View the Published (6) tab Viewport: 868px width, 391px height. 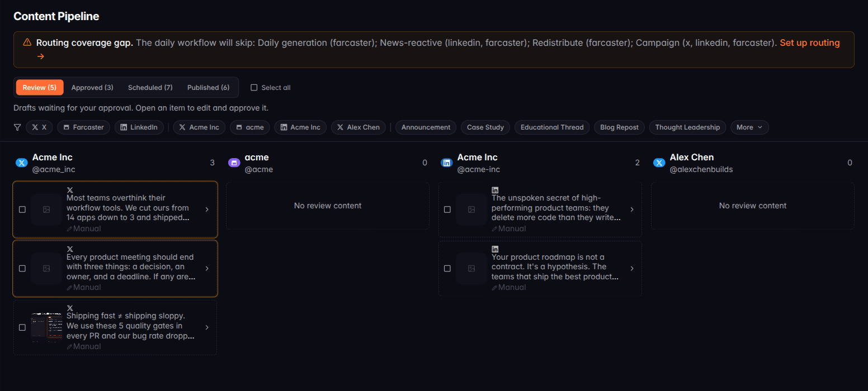pyautogui.click(x=208, y=88)
